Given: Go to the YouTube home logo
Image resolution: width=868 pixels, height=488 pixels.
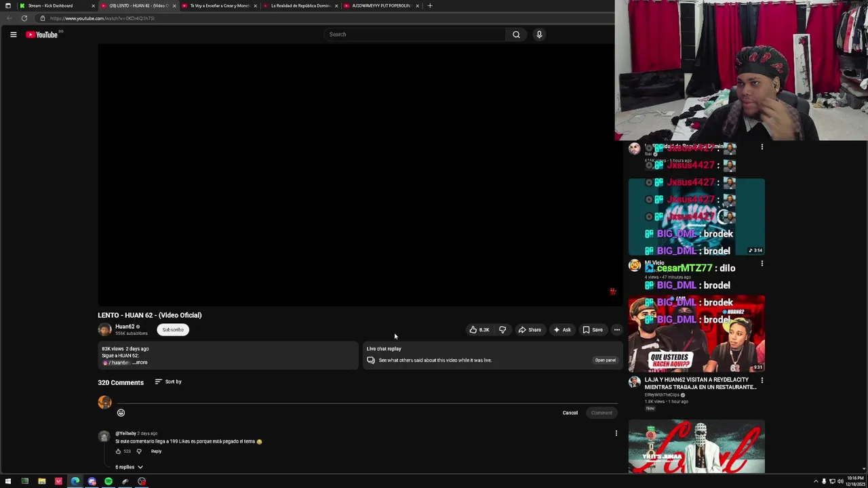Looking at the screenshot, I should 42,35.
